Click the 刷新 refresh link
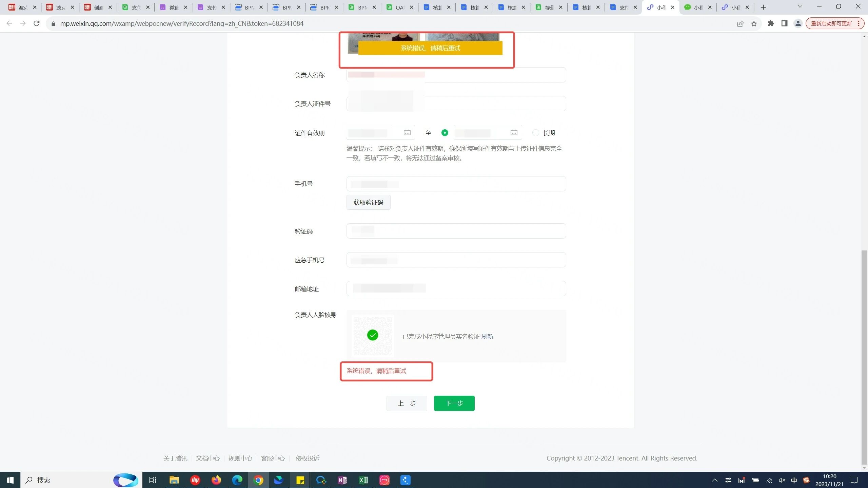 tap(487, 336)
